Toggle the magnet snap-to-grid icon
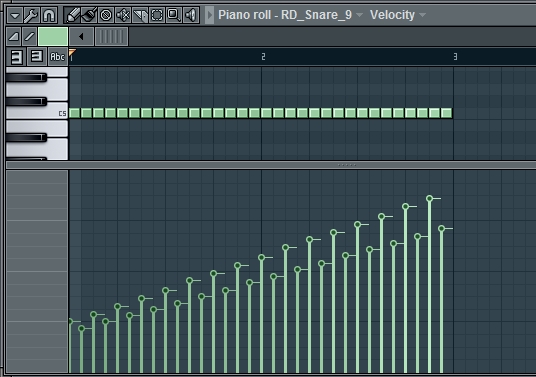Image resolution: width=536 pixels, height=377 pixels. pyautogui.click(x=49, y=15)
